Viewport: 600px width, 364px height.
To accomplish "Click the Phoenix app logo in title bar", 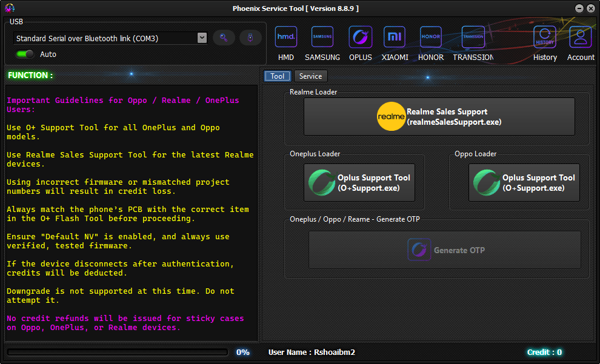I will point(10,8).
